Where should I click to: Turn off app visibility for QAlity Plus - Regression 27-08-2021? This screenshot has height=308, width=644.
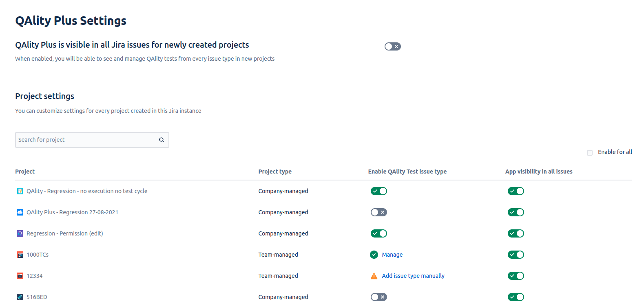pyautogui.click(x=516, y=212)
